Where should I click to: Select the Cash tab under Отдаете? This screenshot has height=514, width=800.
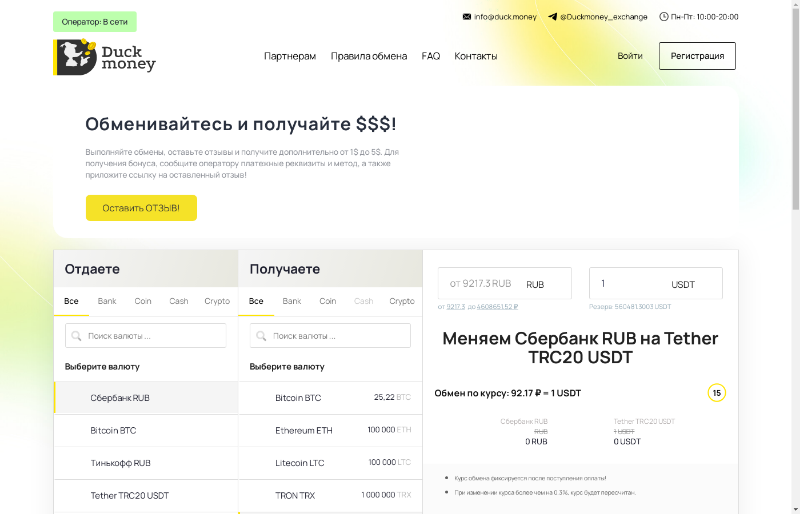[x=179, y=301]
